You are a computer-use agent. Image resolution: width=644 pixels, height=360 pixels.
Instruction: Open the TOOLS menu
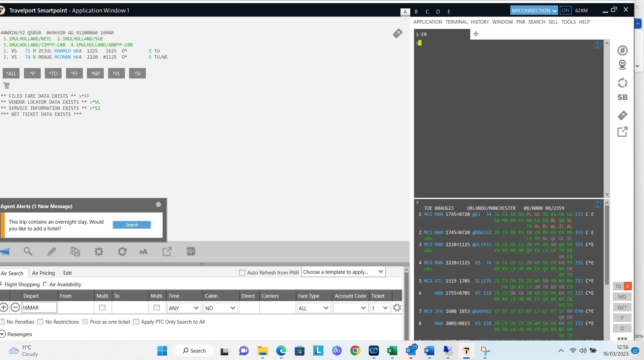click(x=568, y=22)
